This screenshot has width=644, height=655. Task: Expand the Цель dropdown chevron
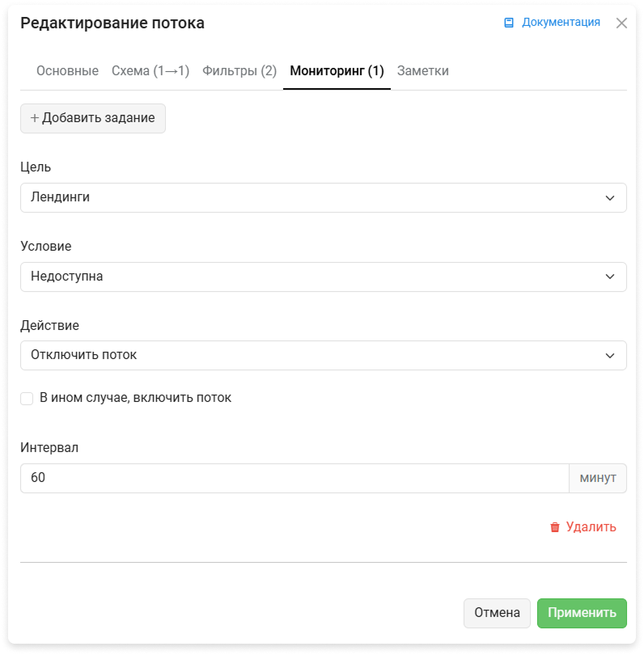tap(610, 198)
